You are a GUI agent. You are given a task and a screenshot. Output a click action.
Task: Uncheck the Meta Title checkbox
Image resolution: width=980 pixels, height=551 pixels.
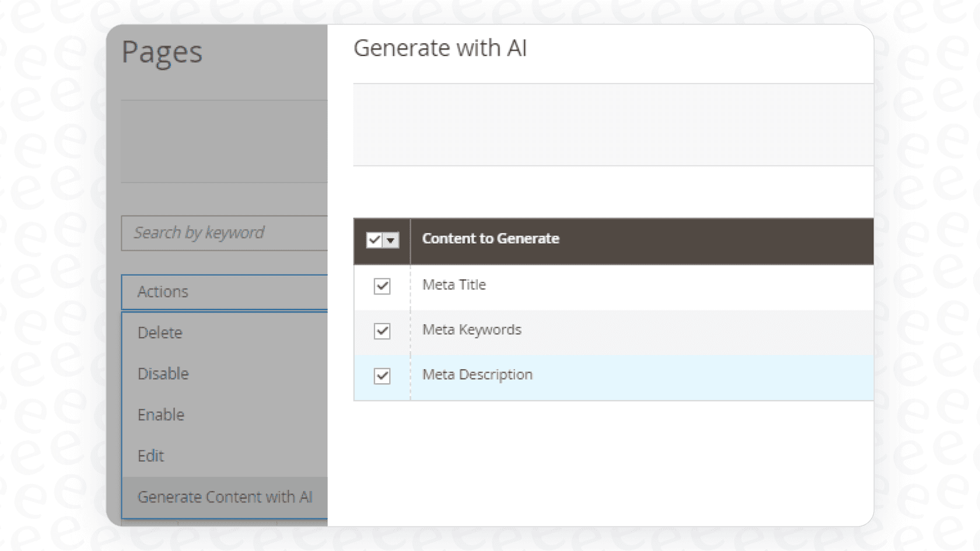pyautogui.click(x=381, y=286)
